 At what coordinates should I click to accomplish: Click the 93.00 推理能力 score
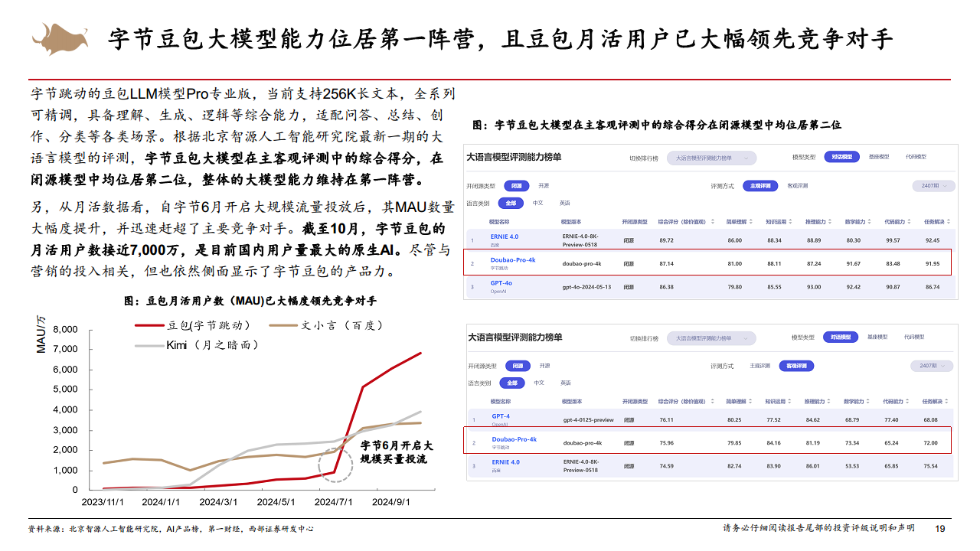[x=814, y=286]
